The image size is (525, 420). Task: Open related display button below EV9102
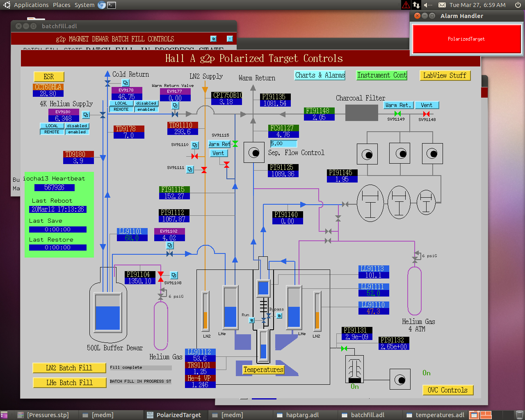(x=170, y=245)
